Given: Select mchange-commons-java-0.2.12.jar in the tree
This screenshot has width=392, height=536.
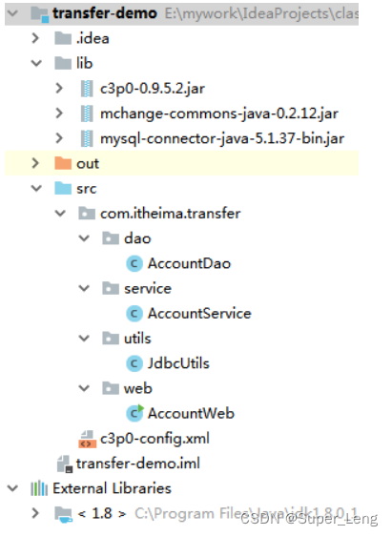Looking at the screenshot, I should 219,113.
